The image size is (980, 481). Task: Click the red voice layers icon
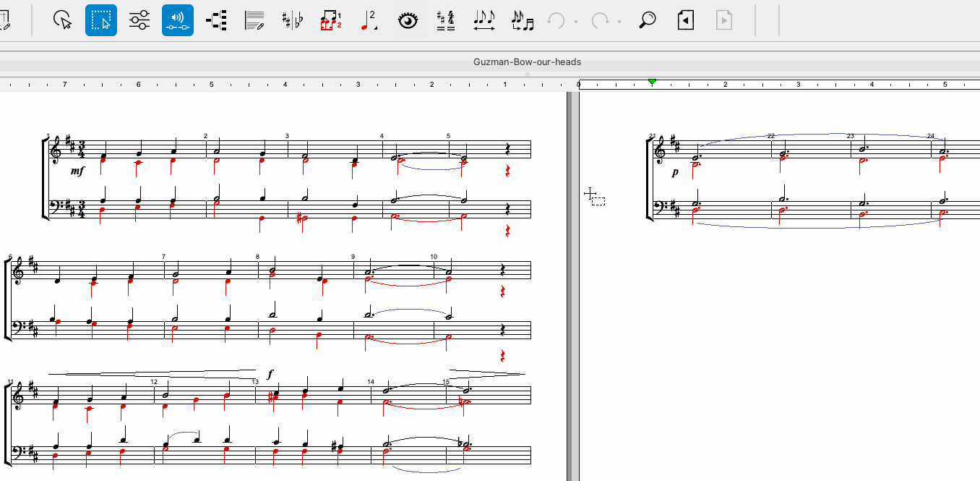(330, 20)
